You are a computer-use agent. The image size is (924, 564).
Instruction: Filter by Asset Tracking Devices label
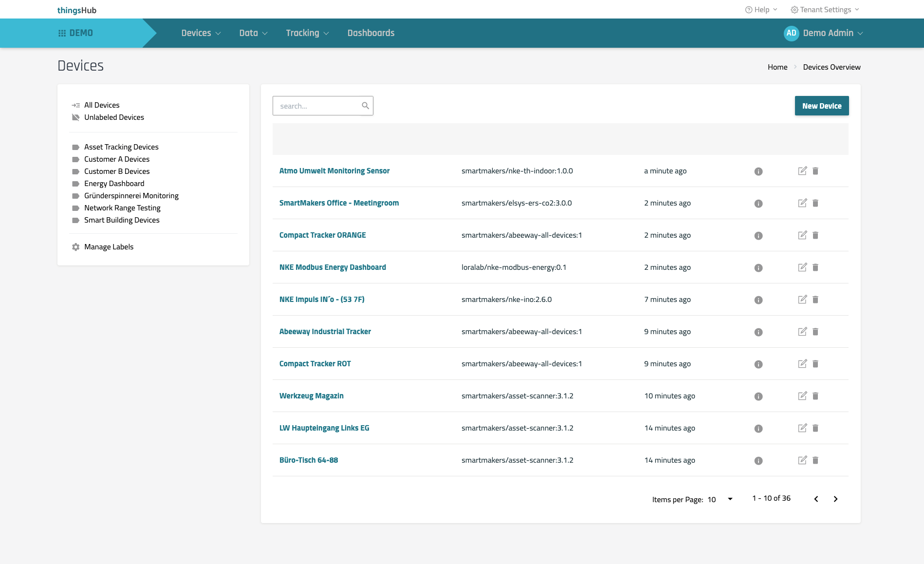point(121,147)
